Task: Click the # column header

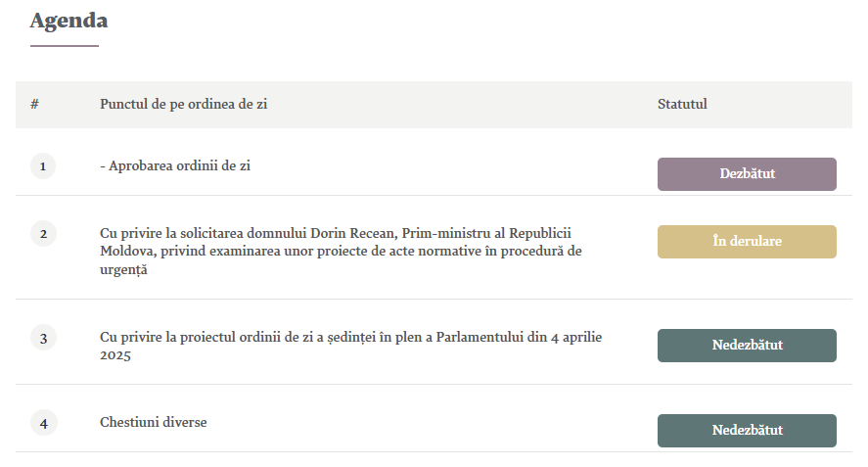Action: click(34, 104)
